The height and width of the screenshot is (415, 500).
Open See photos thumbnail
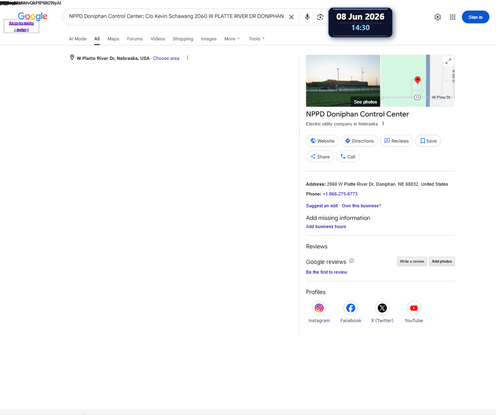pyautogui.click(x=343, y=81)
